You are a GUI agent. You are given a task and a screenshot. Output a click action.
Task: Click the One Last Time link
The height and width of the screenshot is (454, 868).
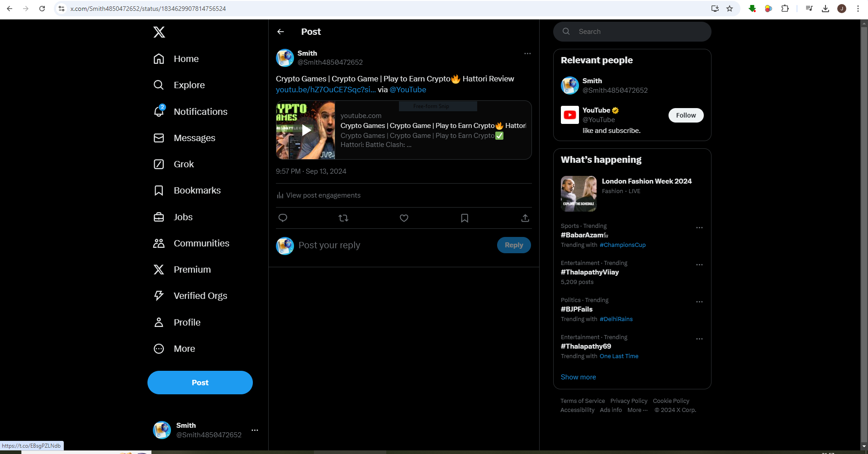pos(619,356)
